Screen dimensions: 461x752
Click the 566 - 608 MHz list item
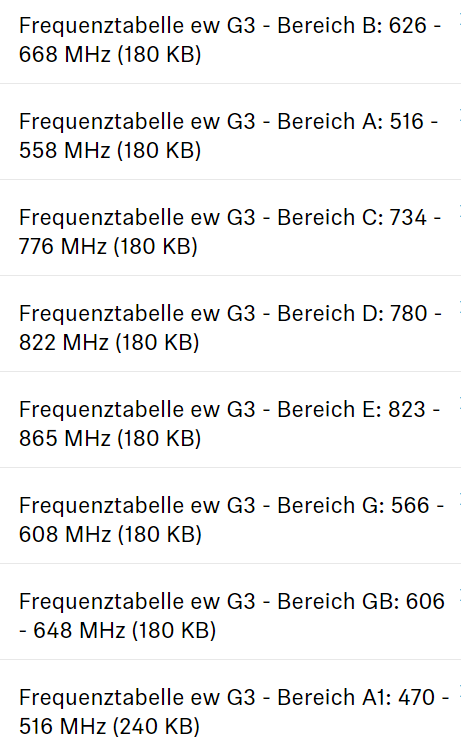231,519
